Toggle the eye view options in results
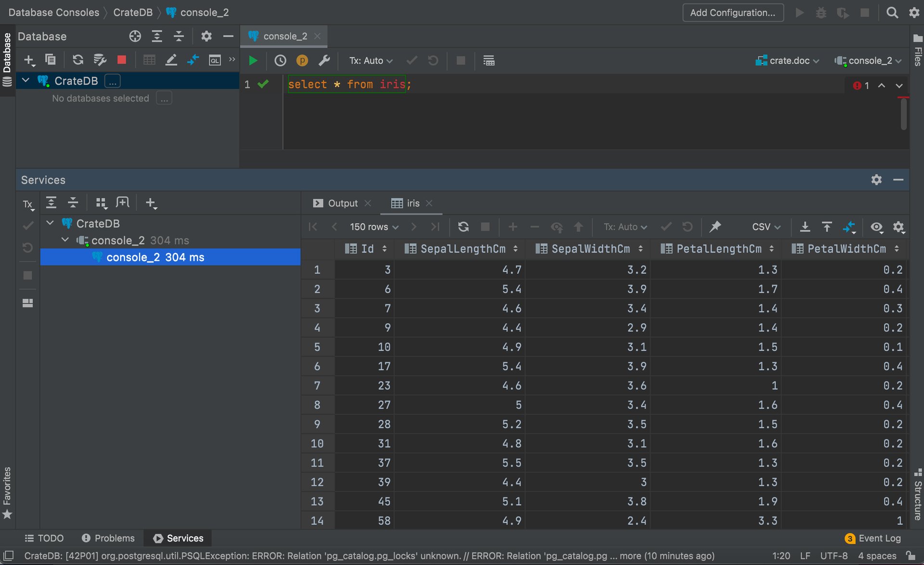Viewport: 924px width, 565px height. pos(876,227)
